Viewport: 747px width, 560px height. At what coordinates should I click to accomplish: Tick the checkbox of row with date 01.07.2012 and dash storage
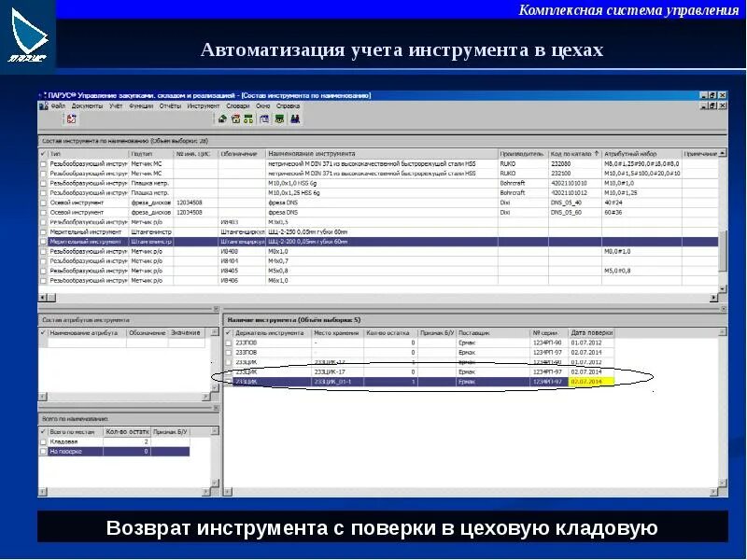click(x=229, y=343)
